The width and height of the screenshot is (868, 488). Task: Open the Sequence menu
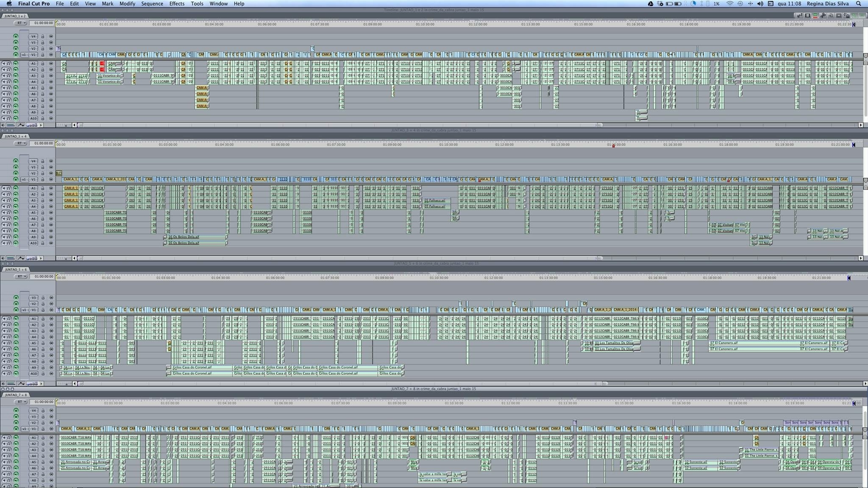pos(152,3)
